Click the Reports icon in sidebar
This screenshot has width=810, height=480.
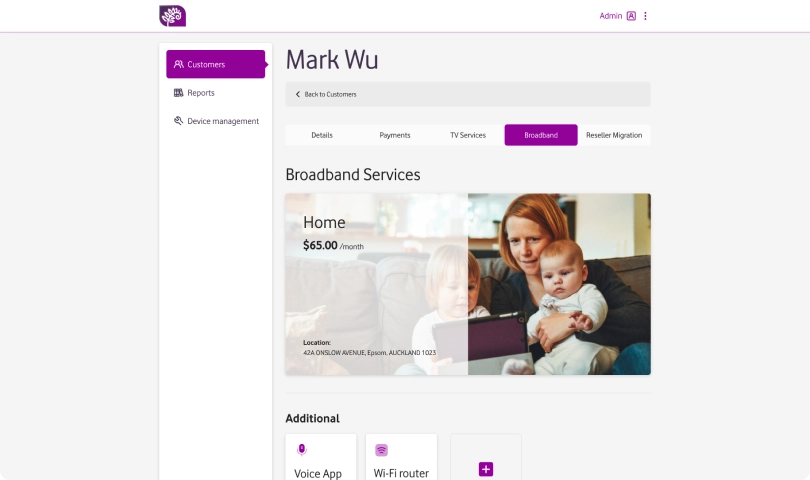(x=179, y=92)
